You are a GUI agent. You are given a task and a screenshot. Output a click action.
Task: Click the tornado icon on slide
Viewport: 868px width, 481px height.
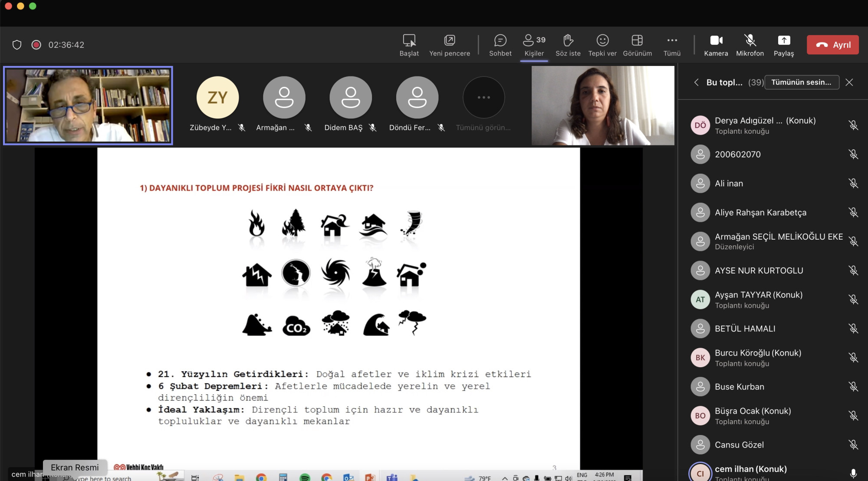(412, 223)
